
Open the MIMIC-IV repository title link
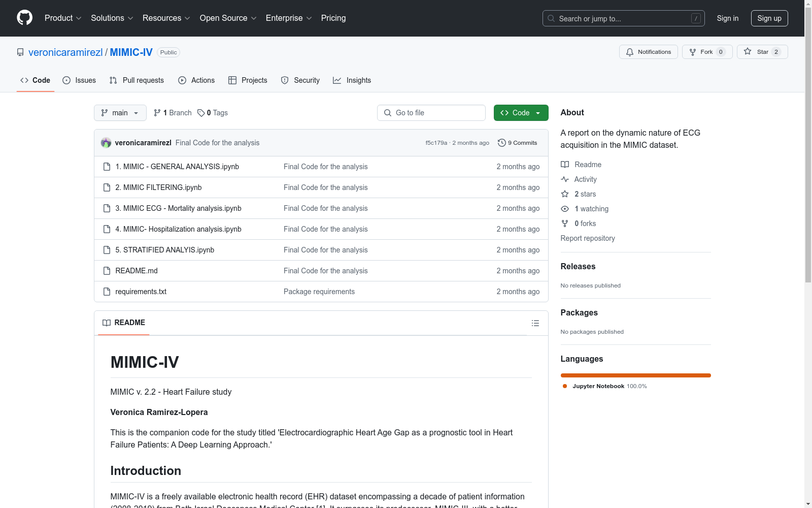131,52
